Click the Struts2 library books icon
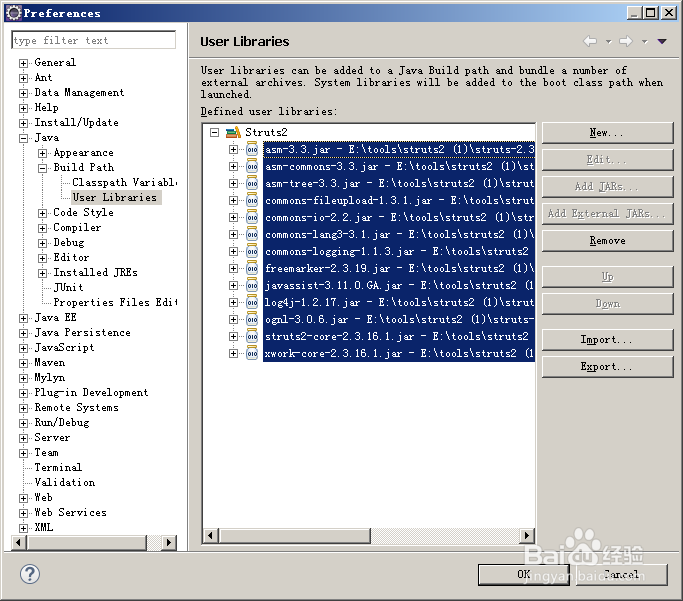This screenshot has height=601, width=683. [x=233, y=132]
